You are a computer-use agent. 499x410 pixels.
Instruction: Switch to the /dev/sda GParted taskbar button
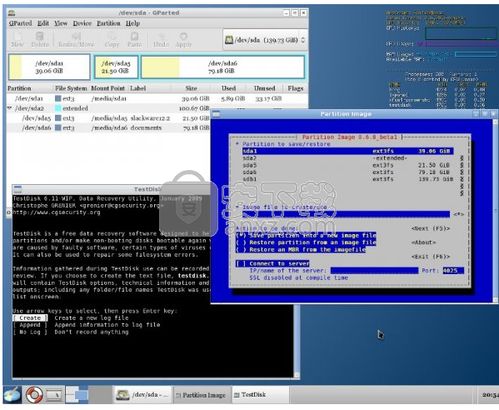point(143,395)
